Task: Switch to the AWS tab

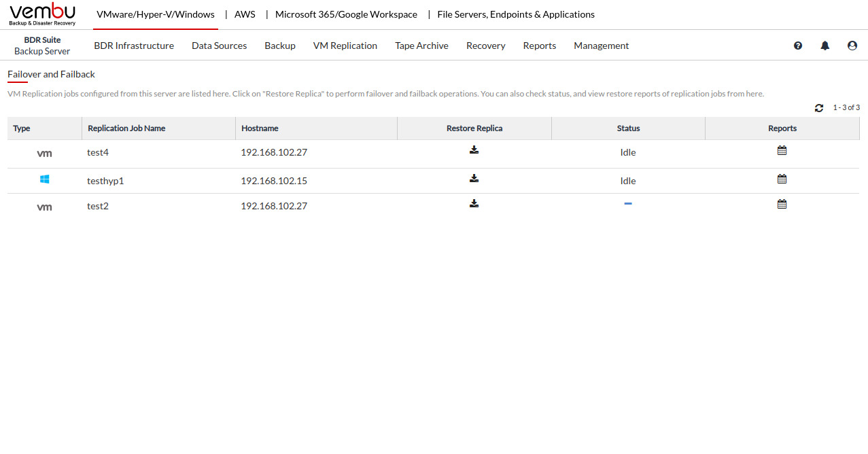Action: tap(245, 14)
